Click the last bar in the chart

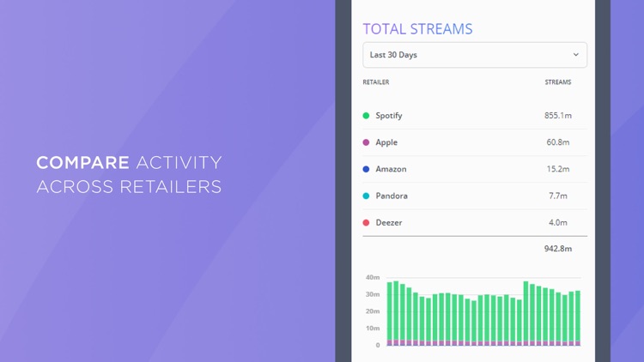point(578,318)
